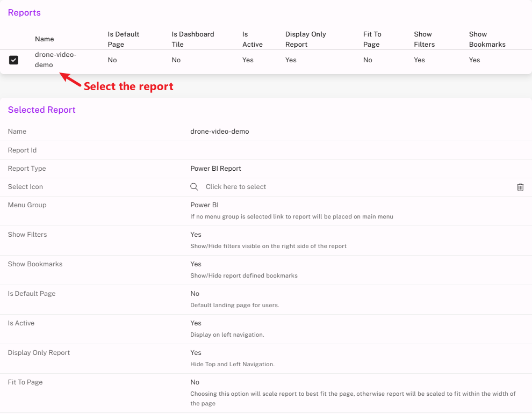Open the 'Click here to select' icon picker
The image size is (532, 414).
[236, 187]
